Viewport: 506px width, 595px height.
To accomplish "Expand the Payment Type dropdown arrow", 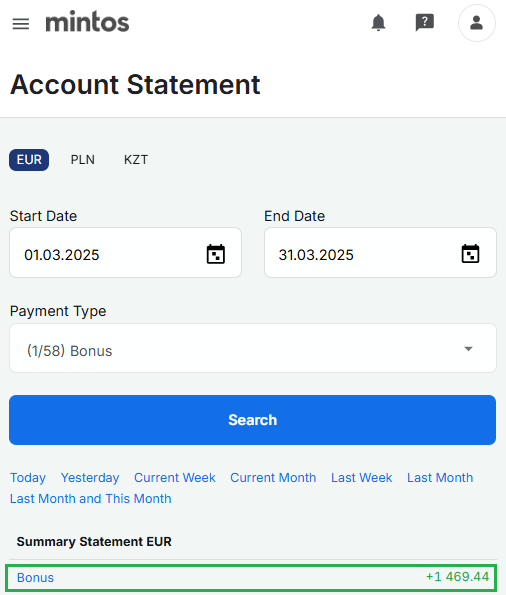I will pos(468,349).
